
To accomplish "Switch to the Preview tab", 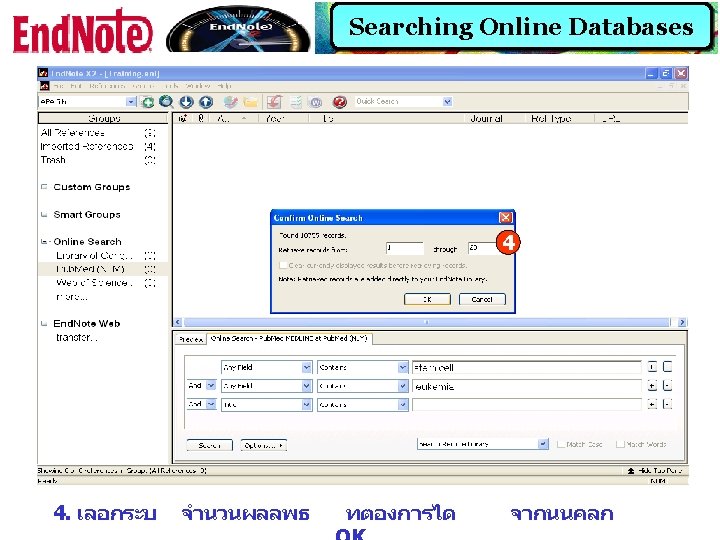I will [191, 339].
